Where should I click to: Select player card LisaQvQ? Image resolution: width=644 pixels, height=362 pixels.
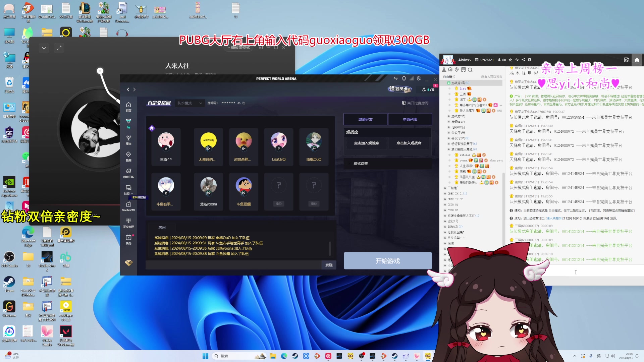pyautogui.click(x=279, y=147)
